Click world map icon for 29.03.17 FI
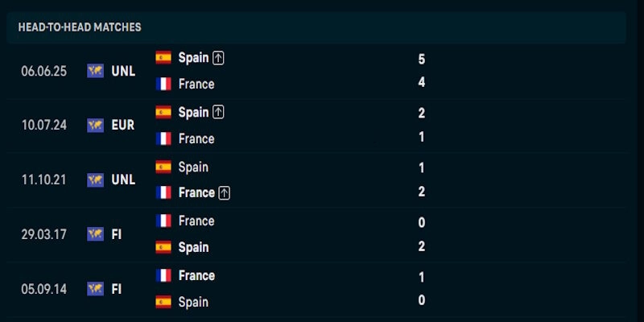 95,234
